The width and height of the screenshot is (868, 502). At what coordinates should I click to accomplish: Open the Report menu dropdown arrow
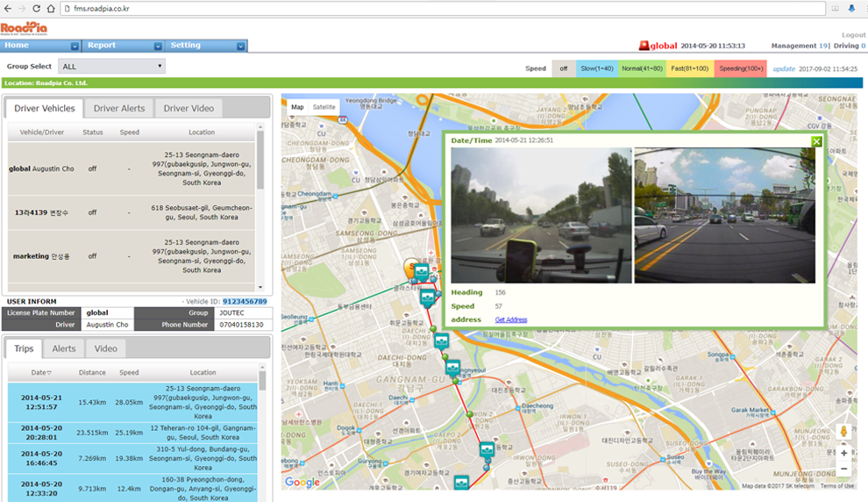(x=158, y=46)
